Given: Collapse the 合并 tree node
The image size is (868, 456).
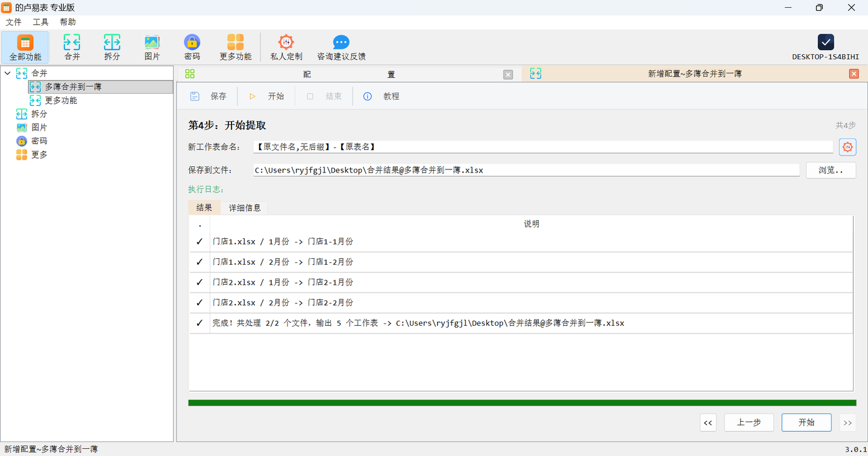Looking at the screenshot, I should pos(8,73).
